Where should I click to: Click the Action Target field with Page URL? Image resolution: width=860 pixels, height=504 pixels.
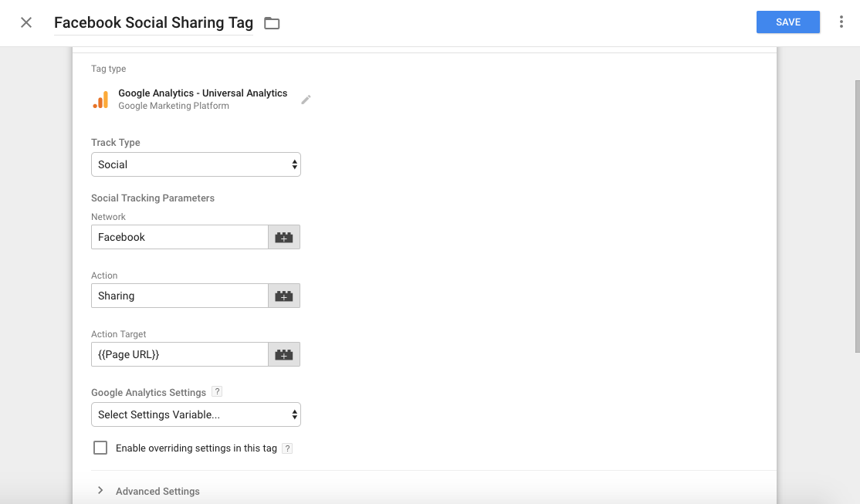click(x=180, y=354)
